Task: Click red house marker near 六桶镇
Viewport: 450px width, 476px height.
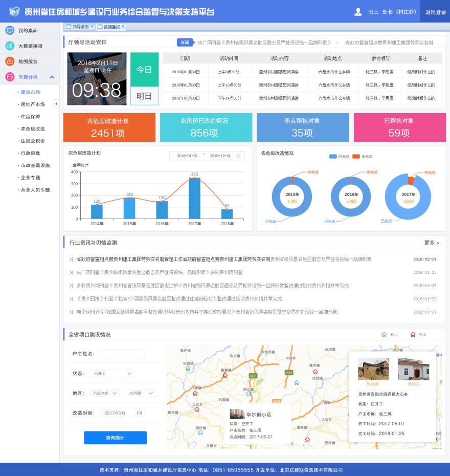Action: pyautogui.click(x=195, y=393)
